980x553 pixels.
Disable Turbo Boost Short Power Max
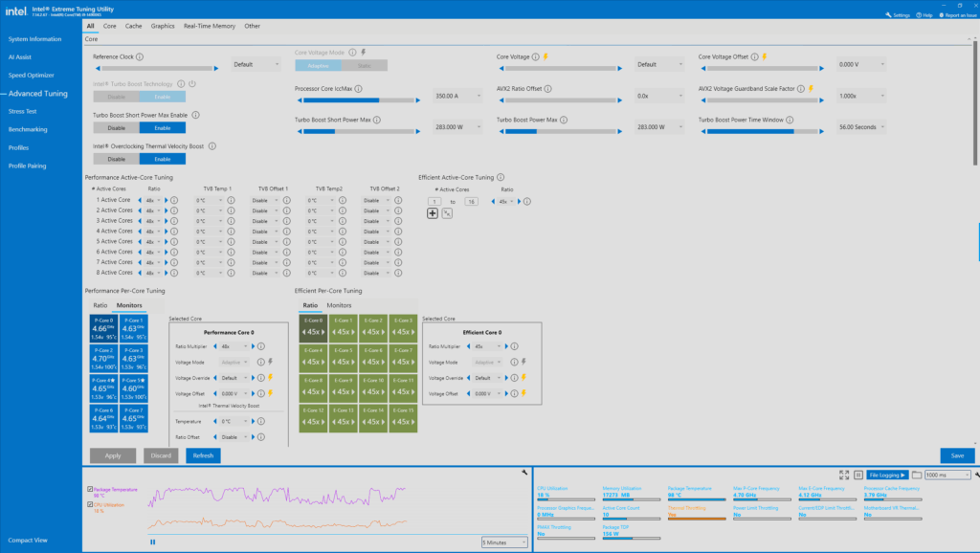(116, 127)
